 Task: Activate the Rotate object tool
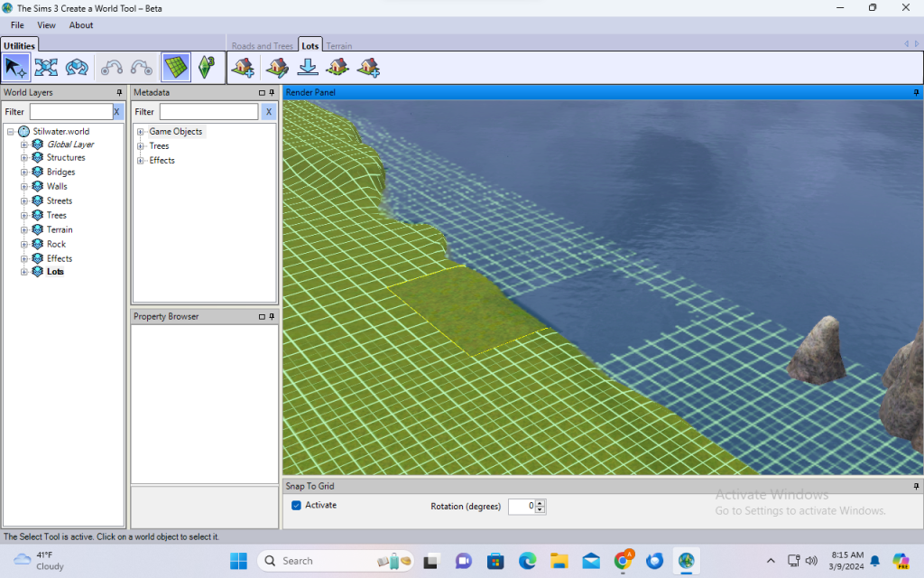click(77, 68)
